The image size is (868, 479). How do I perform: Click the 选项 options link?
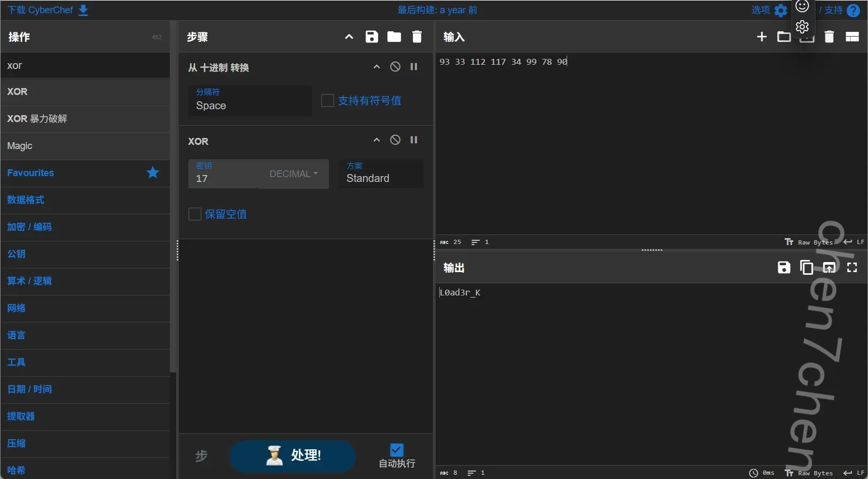pos(761,10)
